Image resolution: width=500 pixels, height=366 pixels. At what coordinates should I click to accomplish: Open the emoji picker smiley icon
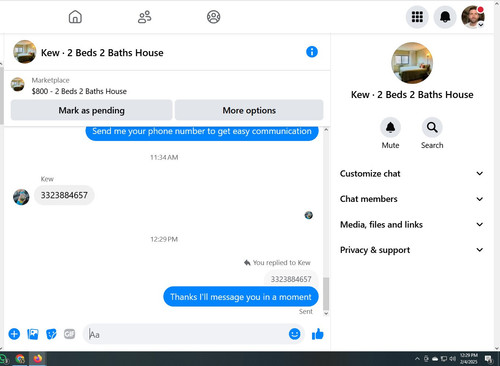pyautogui.click(x=294, y=334)
